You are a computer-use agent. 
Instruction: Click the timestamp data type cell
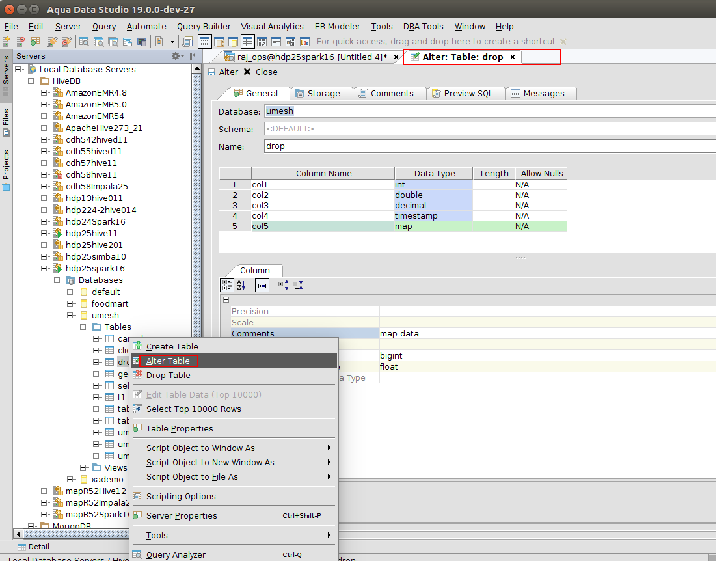433,216
